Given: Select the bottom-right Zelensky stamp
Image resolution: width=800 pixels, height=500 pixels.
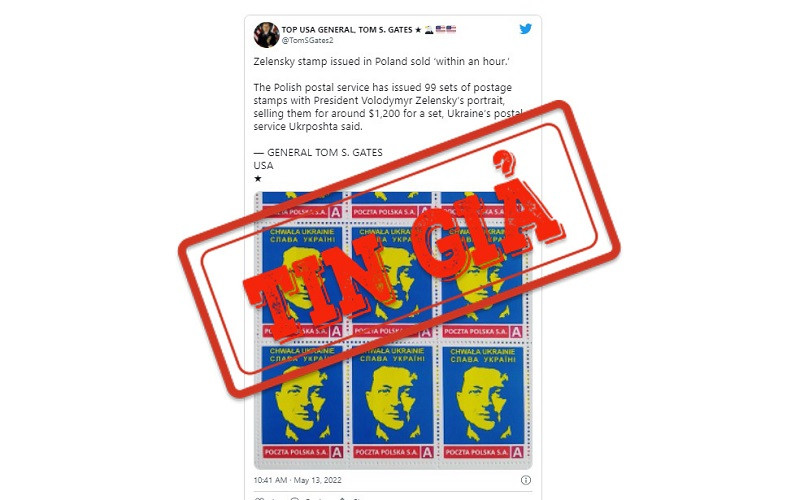Looking at the screenshot, I should click(x=483, y=402).
